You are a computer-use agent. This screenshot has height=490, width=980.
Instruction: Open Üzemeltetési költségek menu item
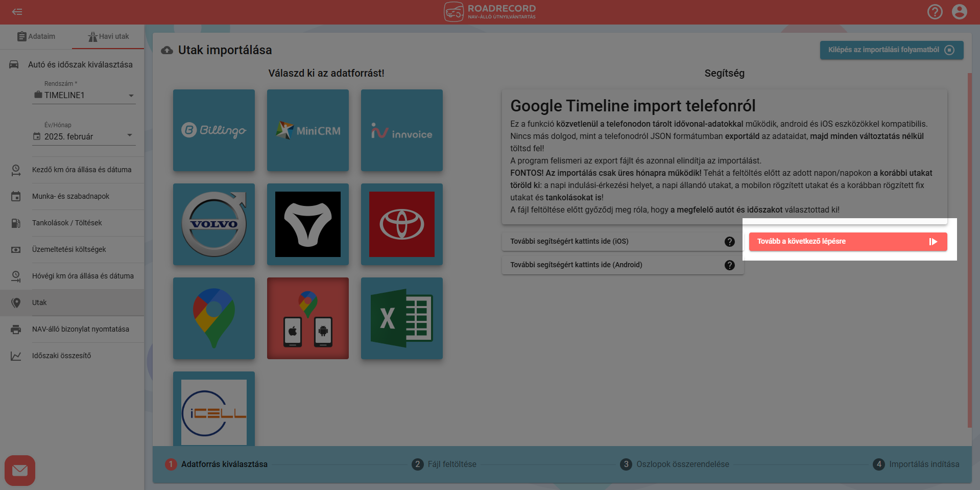pos(72,249)
